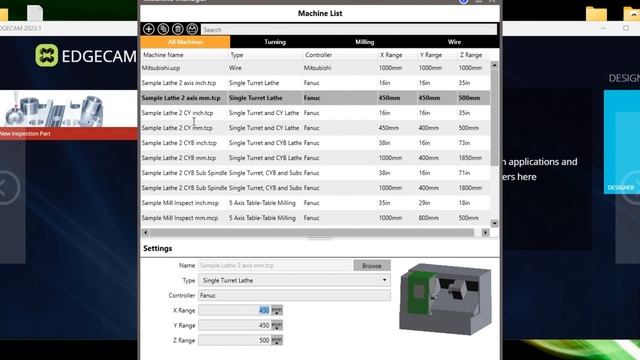This screenshot has width=640, height=360.
Task: Open the Y Range mm unit dropdown
Action: click(x=277, y=326)
